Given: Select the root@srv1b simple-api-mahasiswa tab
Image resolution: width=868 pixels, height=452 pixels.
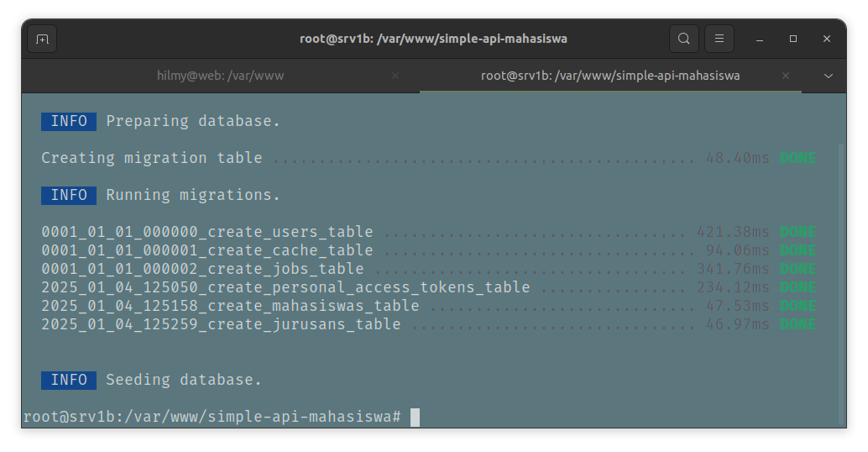Looking at the screenshot, I should pyautogui.click(x=610, y=76).
